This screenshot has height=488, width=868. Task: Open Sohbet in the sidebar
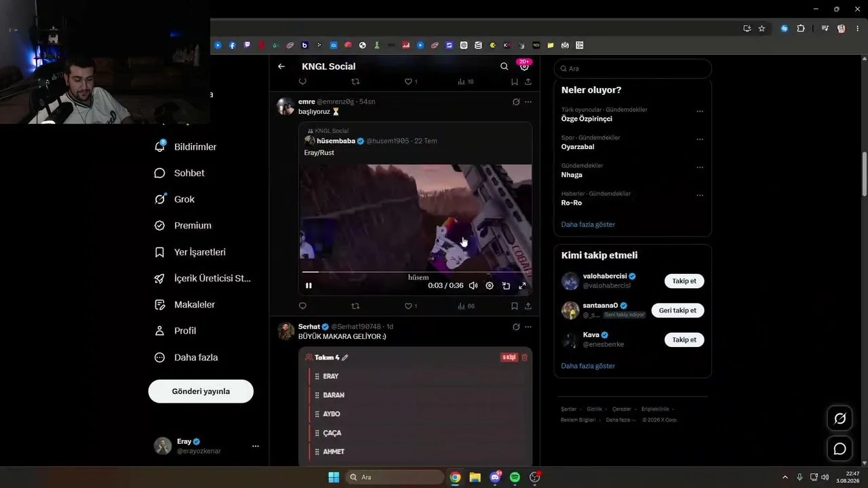[x=180, y=173]
